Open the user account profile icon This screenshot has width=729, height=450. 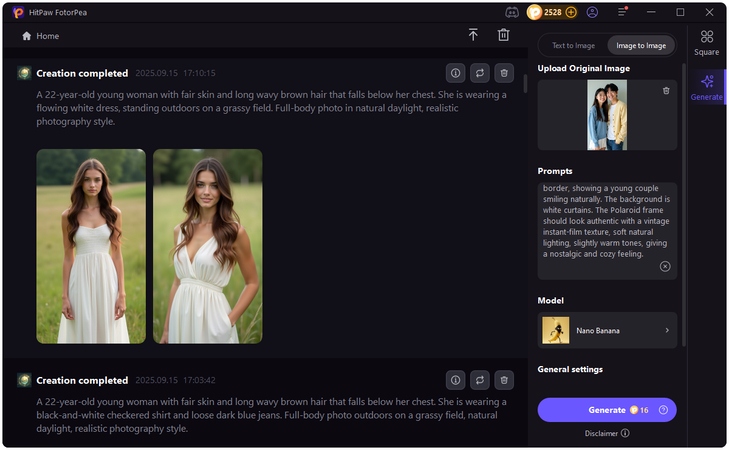pyautogui.click(x=593, y=12)
